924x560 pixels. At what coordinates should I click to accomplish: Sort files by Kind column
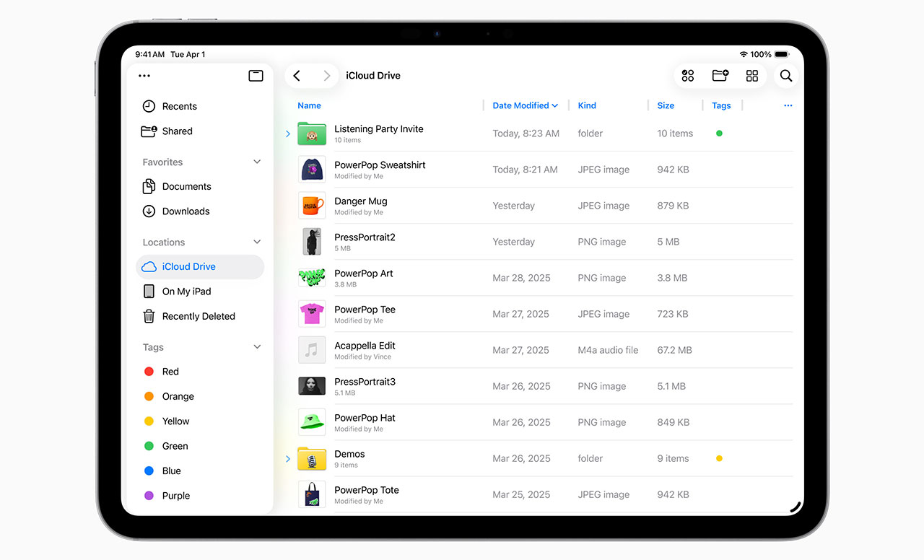[587, 105]
